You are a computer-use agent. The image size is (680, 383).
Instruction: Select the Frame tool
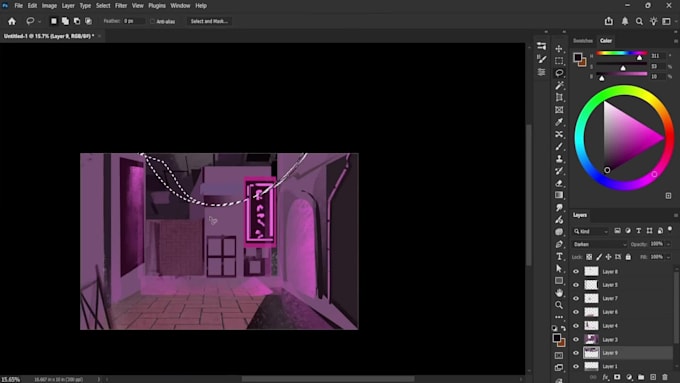pos(559,110)
